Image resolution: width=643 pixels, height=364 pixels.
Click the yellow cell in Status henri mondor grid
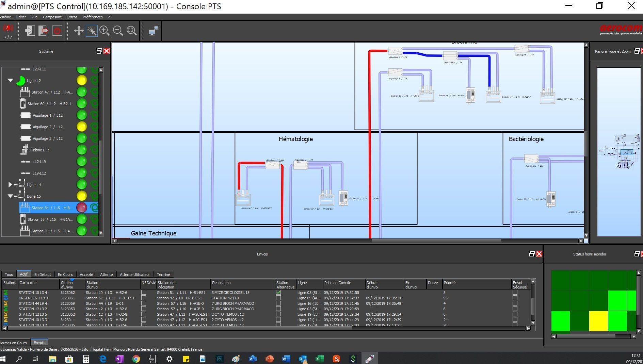[x=598, y=320]
